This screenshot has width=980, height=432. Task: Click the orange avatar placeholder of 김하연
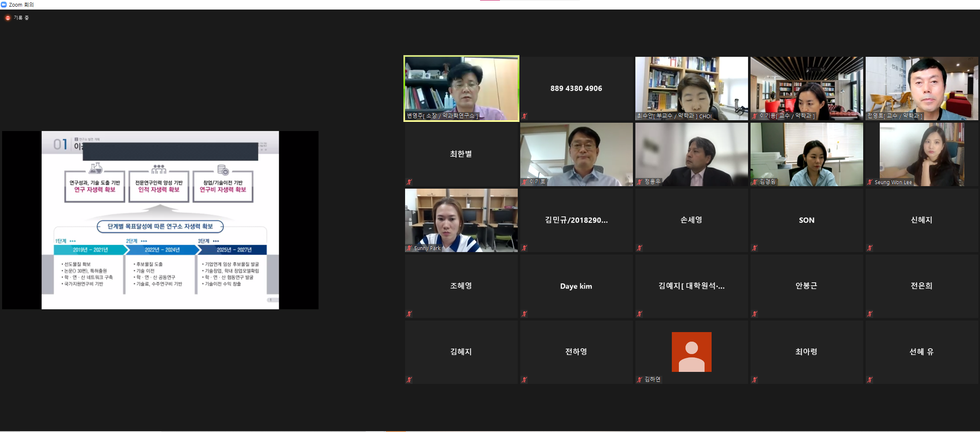(691, 352)
